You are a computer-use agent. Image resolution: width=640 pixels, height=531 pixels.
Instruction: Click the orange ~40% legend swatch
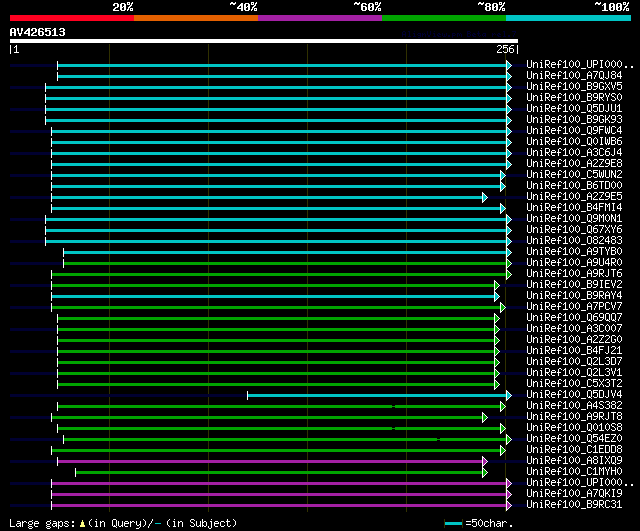pos(196,18)
